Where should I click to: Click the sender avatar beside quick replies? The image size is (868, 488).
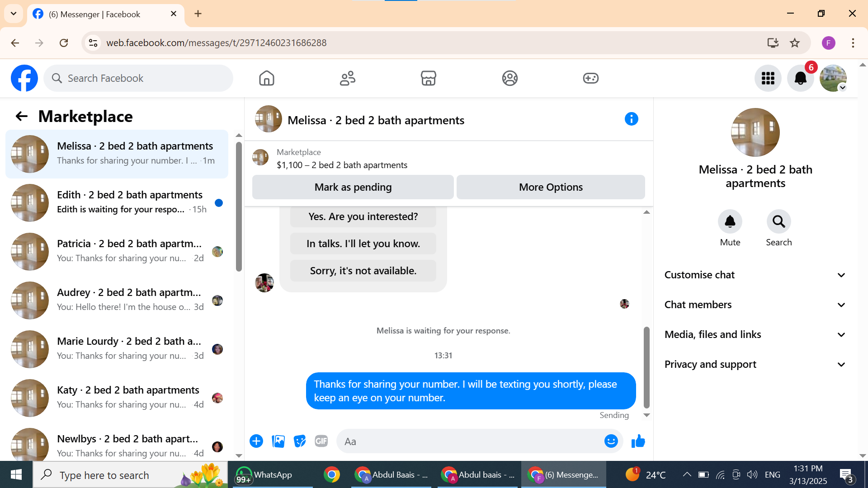[264, 283]
